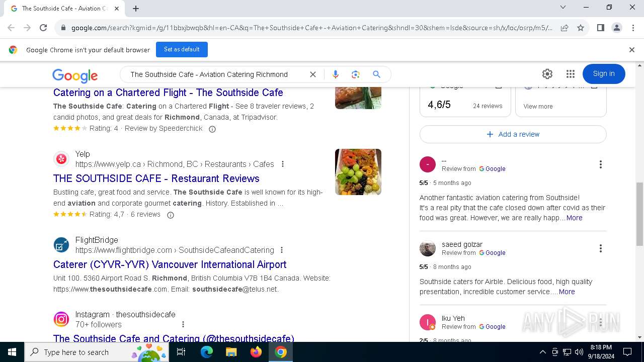644x362 pixels.
Task: Select The Southside Cafe browser tab
Action: (63, 9)
